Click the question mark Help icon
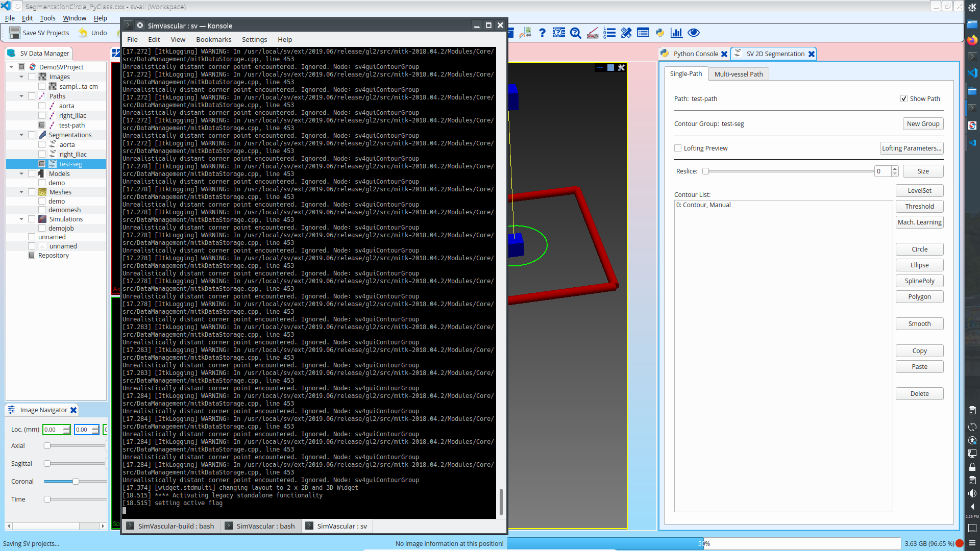 click(x=542, y=33)
